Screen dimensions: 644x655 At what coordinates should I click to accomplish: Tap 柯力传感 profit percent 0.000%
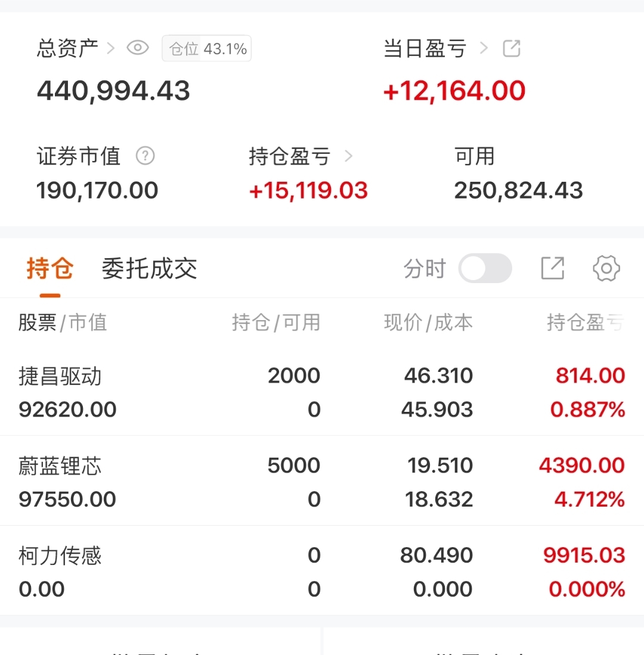[587, 589]
